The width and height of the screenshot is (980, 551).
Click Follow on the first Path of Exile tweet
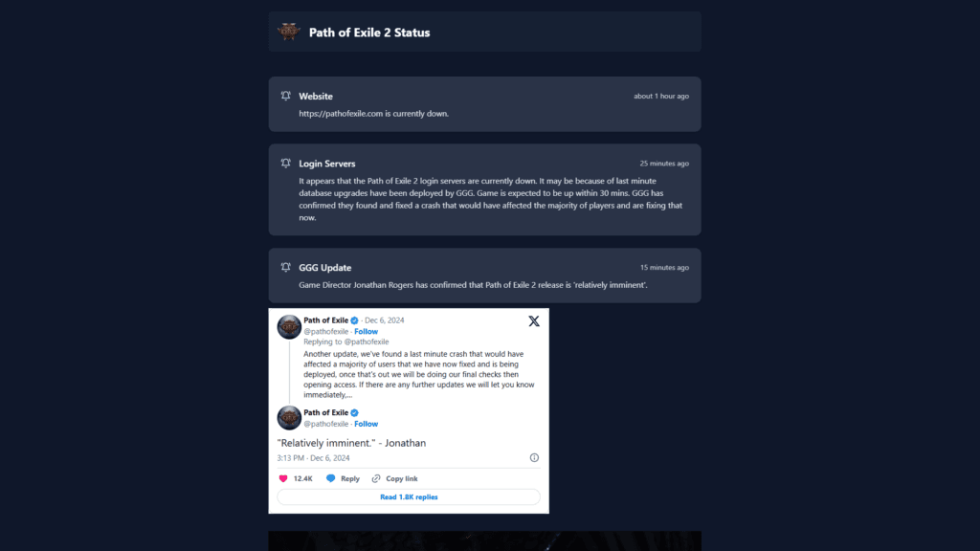[x=366, y=331]
